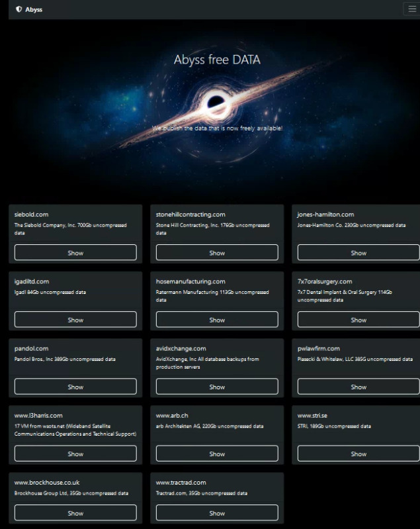Click the Abyss brand name in header
Viewport: 420px width, 529px height.
[34, 9]
